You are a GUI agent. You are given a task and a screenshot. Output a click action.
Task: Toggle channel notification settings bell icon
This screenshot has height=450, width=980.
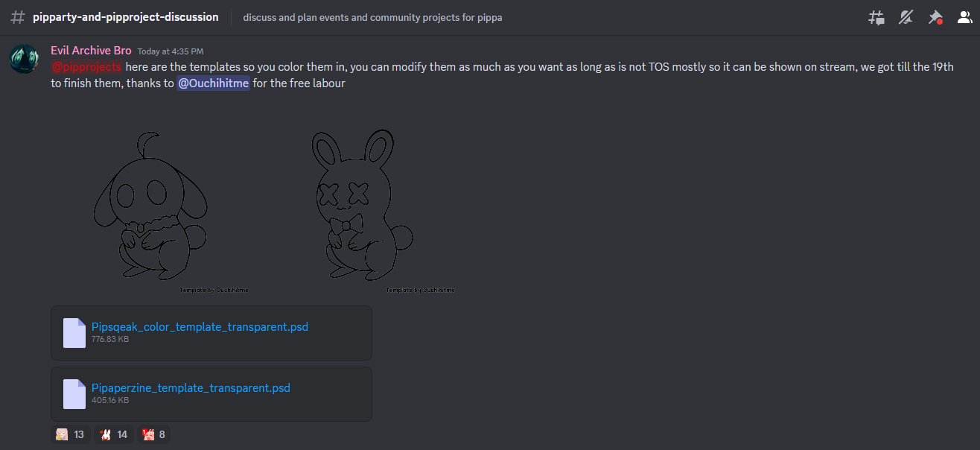[x=906, y=17]
